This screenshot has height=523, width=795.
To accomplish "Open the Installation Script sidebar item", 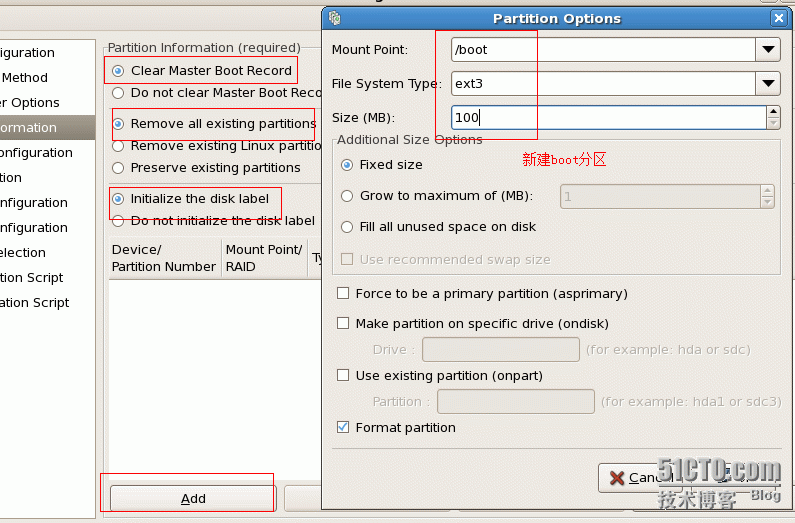I will 34,303.
